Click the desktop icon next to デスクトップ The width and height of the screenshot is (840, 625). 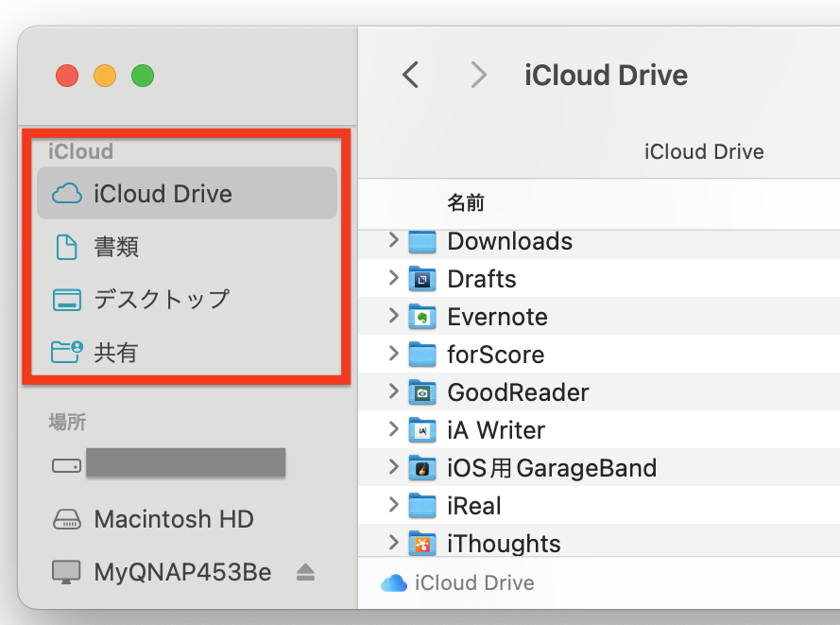[x=67, y=300]
